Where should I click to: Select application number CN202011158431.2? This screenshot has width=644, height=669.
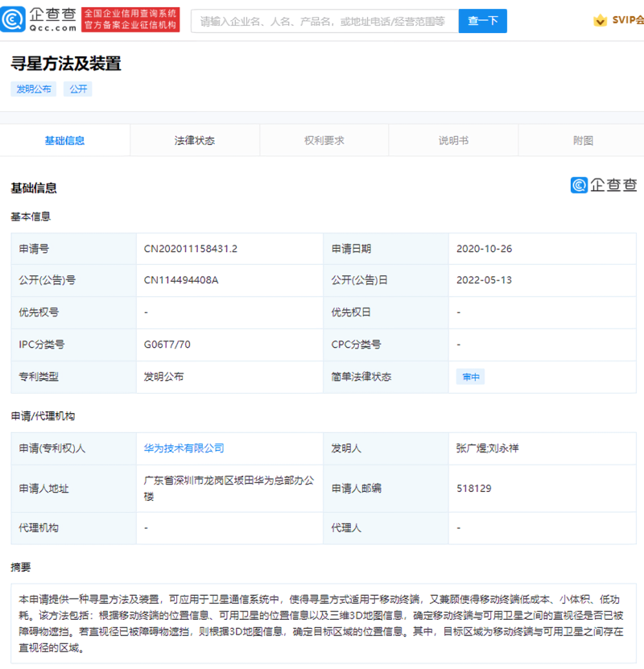point(191,249)
